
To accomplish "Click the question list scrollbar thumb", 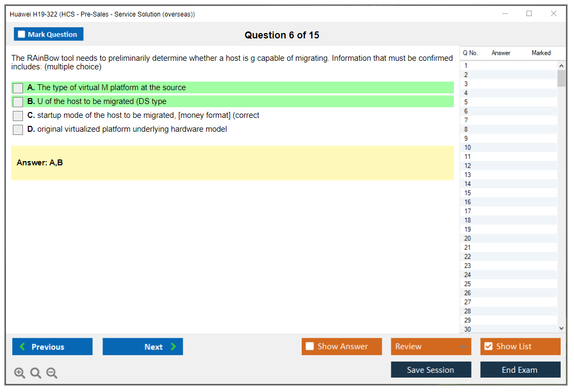I will pos(561,78).
